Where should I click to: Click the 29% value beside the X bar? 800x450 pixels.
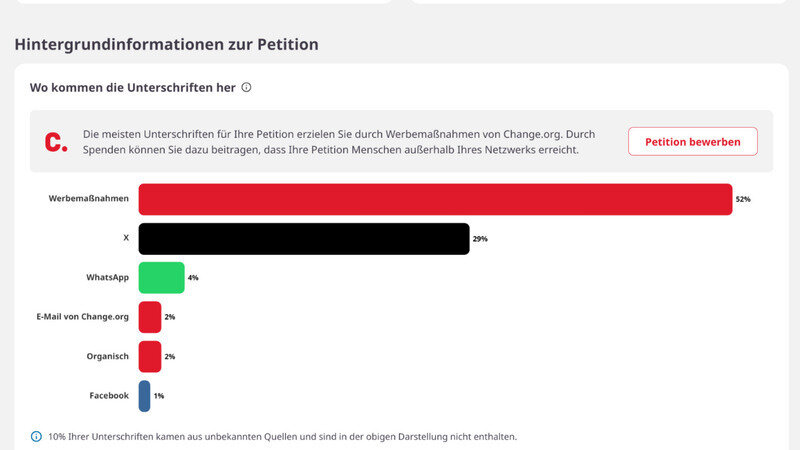tap(480, 239)
